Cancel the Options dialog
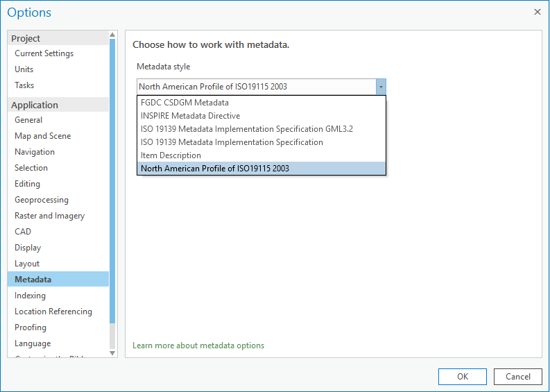This screenshot has width=550, height=392. click(x=517, y=377)
